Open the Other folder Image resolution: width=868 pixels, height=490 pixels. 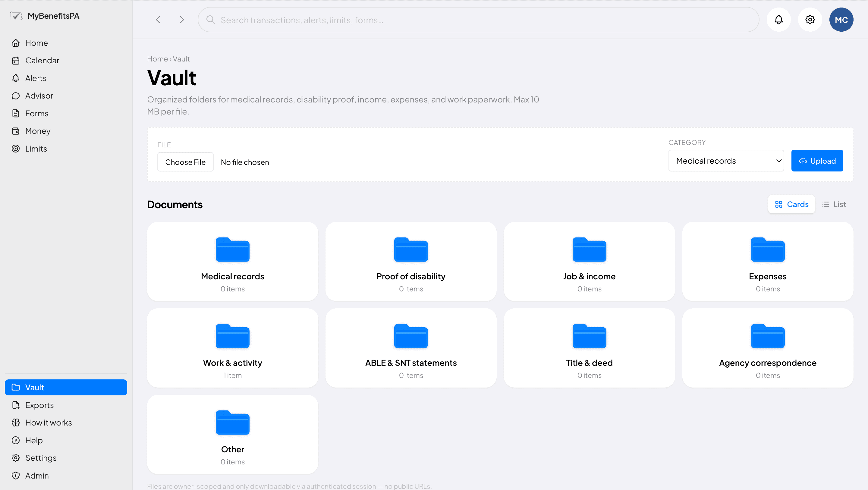(232, 434)
